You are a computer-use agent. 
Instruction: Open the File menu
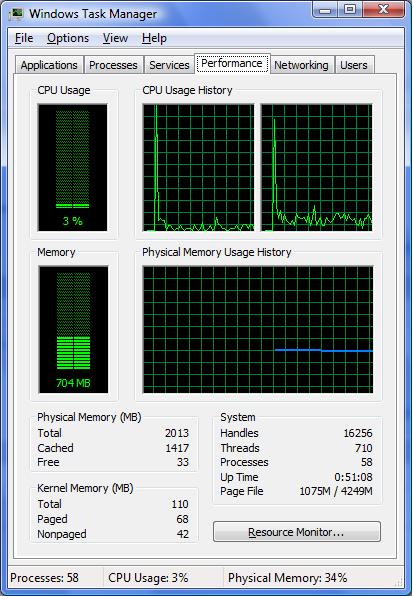(x=24, y=38)
